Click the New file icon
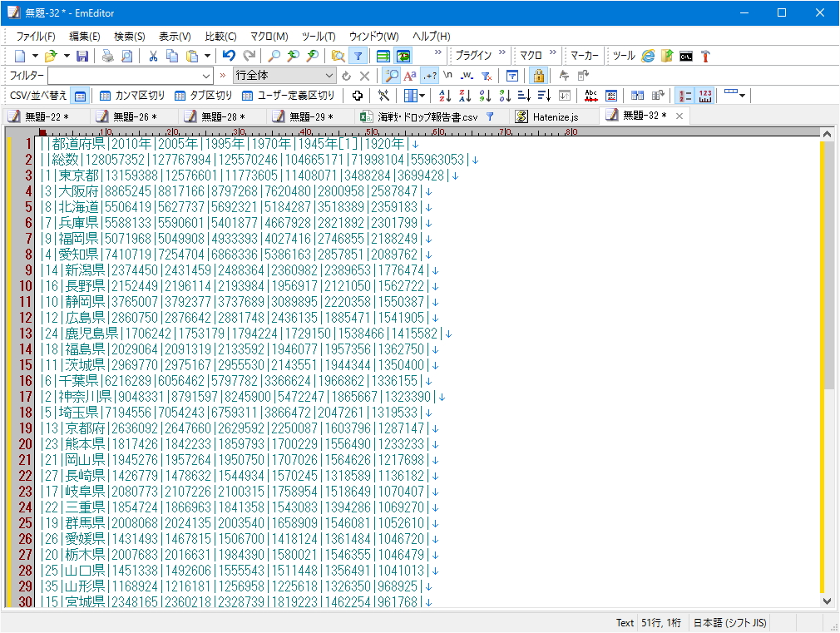This screenshot has width=840, height=633. pyautogui.click(x=20, y=56)
